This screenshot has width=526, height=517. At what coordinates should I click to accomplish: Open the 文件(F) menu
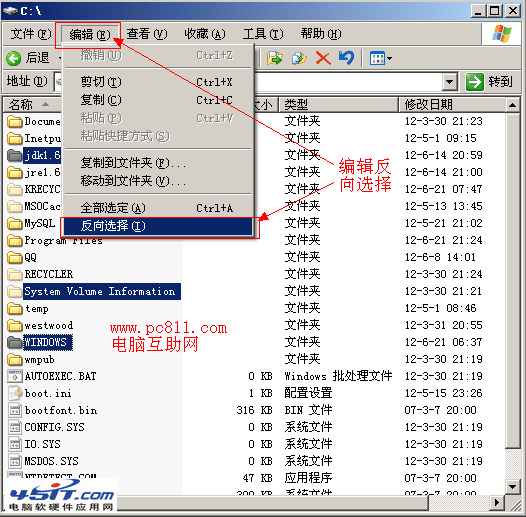pyautogui.click(x=31, y=34)
